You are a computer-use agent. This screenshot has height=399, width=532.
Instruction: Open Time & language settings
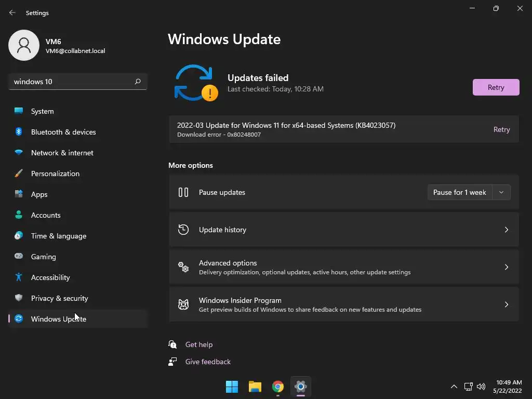click(78, 236)
